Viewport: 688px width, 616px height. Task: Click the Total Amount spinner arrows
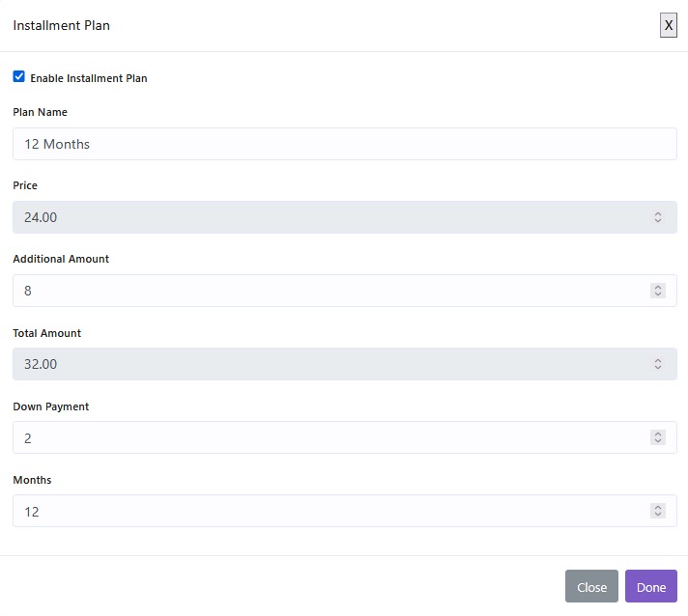[657, 364]
